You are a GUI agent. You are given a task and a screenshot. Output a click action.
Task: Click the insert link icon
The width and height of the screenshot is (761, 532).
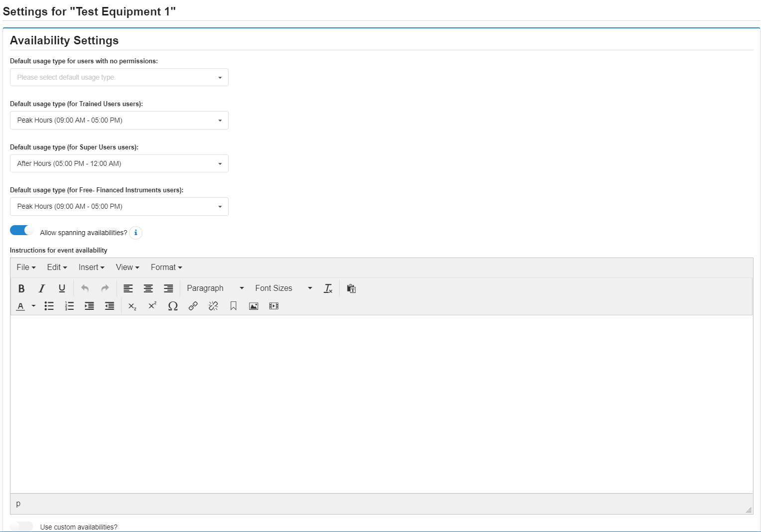[x=193, y=306]
